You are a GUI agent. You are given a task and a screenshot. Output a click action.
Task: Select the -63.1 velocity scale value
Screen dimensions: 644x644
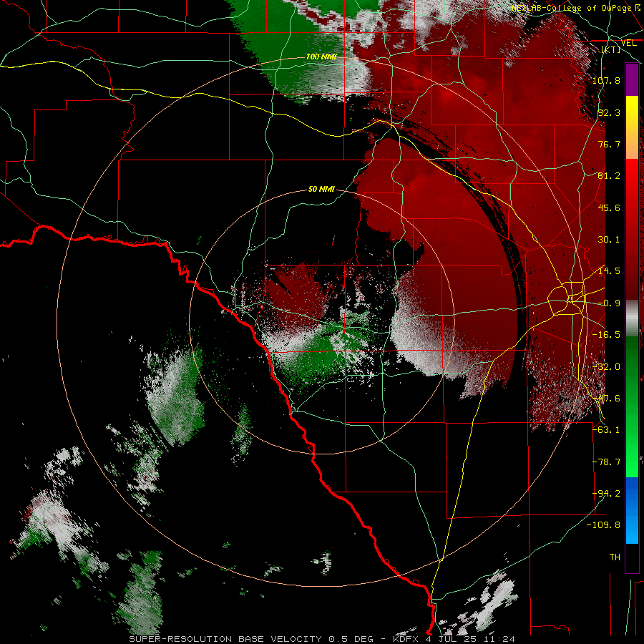606,430
